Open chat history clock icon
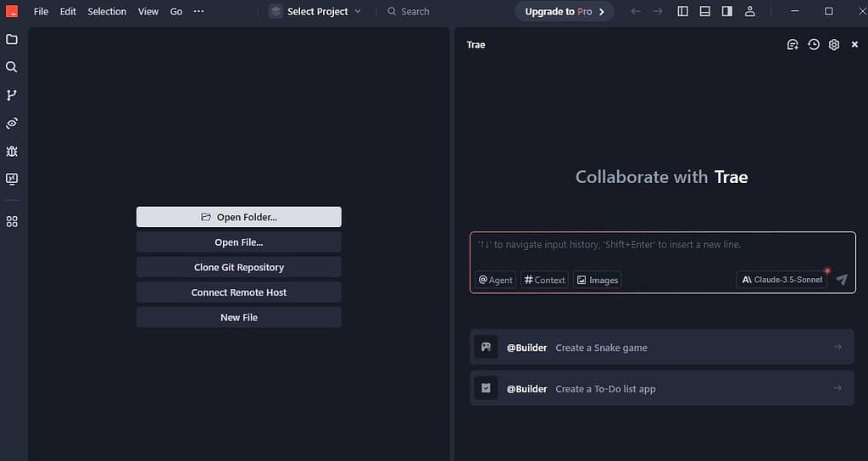868x461 pixels. [x=814, y=45]
